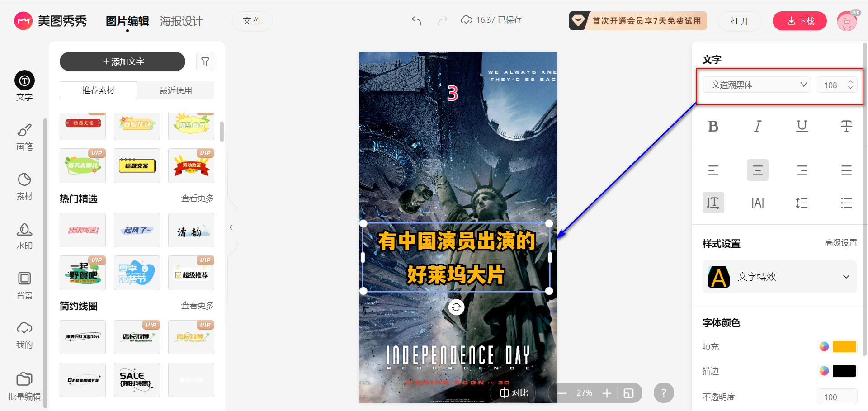The height and width of the screenshot is (411, 868).
Task: Open the 素材 materials panel
Action: [24, 186]
